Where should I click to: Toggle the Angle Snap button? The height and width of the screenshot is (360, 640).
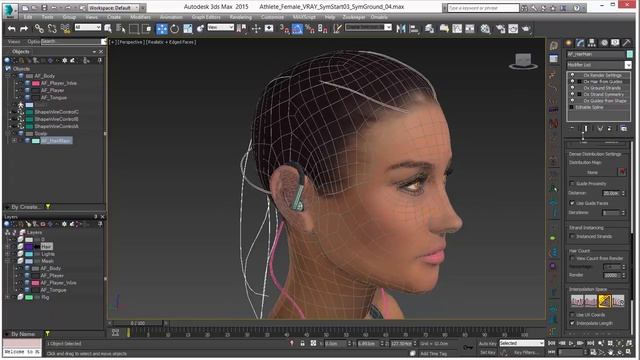[298, 29]
